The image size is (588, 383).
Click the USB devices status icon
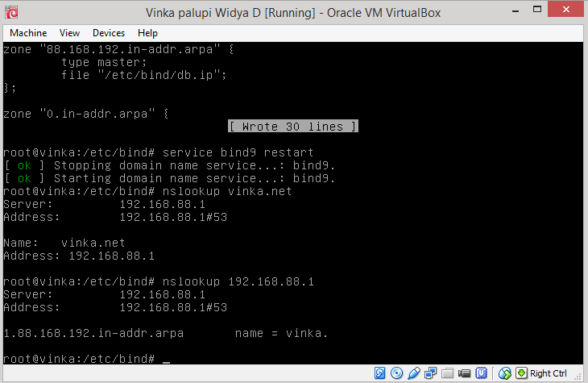413,373
